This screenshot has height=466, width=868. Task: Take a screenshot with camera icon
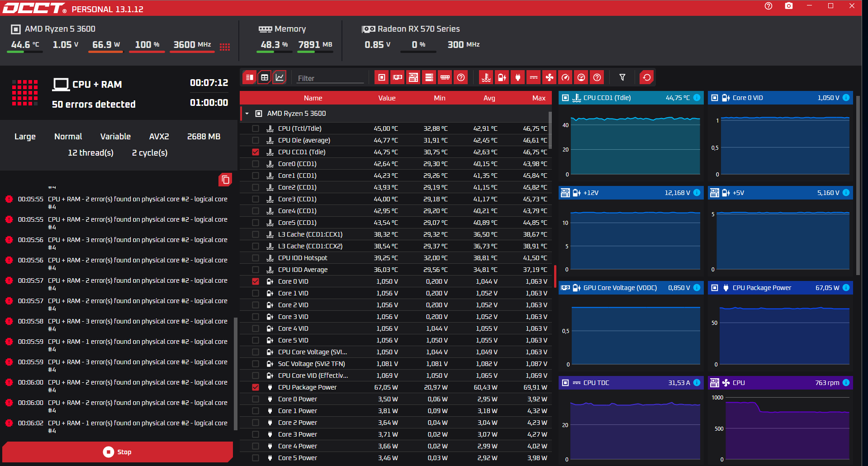pos(789,6)
